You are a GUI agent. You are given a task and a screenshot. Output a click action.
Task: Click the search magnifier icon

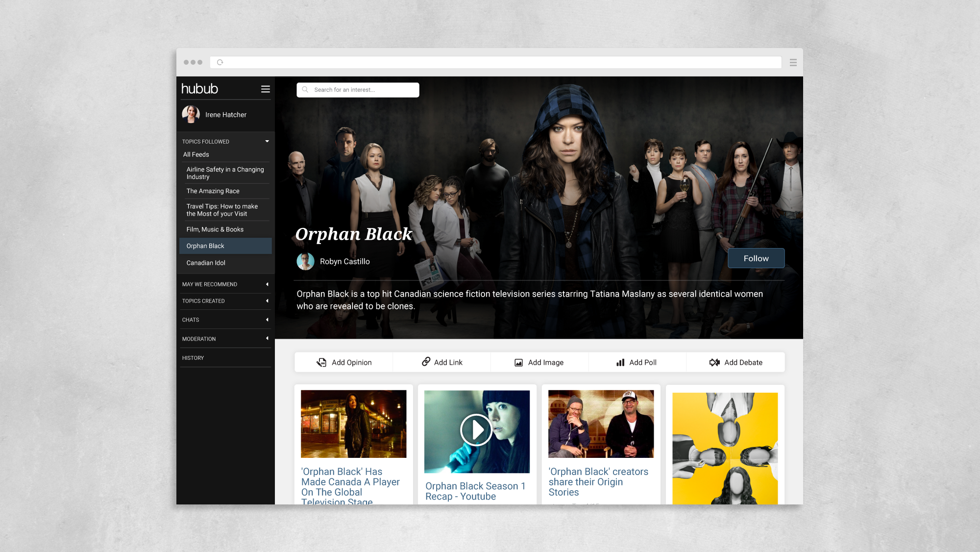pos(305,90)
